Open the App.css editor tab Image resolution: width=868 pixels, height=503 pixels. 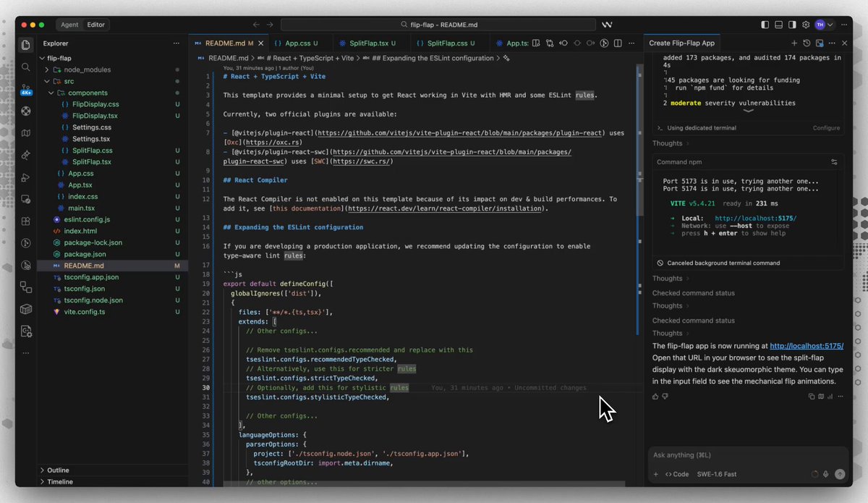[x=296, y=43]
